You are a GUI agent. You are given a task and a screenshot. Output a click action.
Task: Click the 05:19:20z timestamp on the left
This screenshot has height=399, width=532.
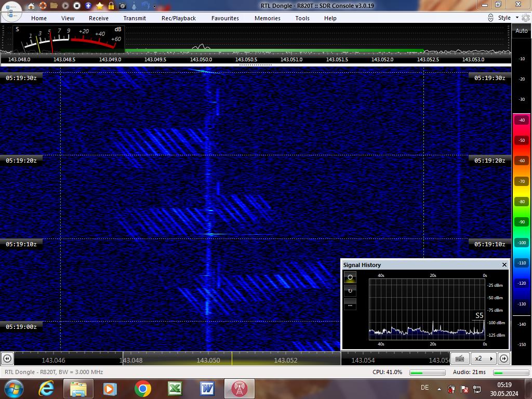(21, 161)
